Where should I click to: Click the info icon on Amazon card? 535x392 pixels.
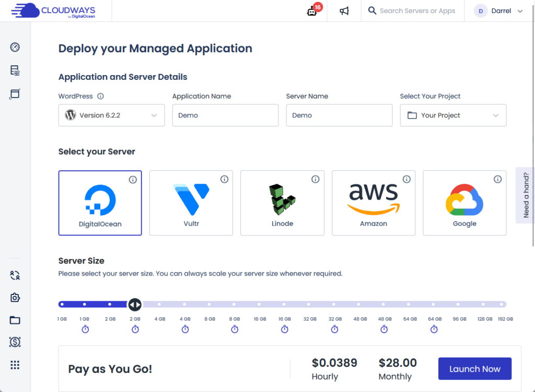[x=406, y=180]
